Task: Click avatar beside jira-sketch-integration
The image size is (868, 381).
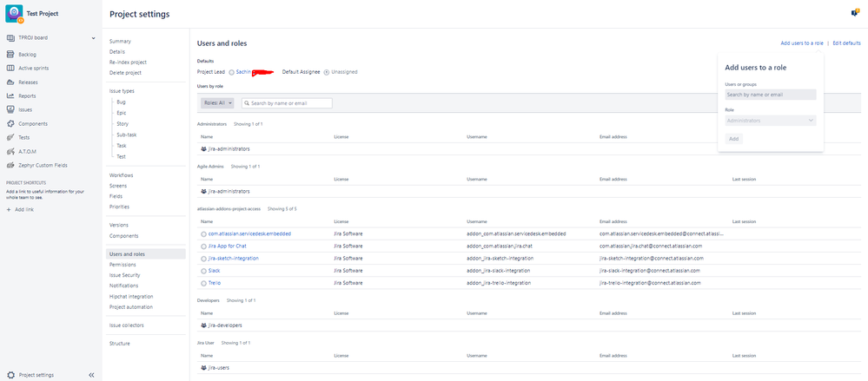Action: point(203,259)
